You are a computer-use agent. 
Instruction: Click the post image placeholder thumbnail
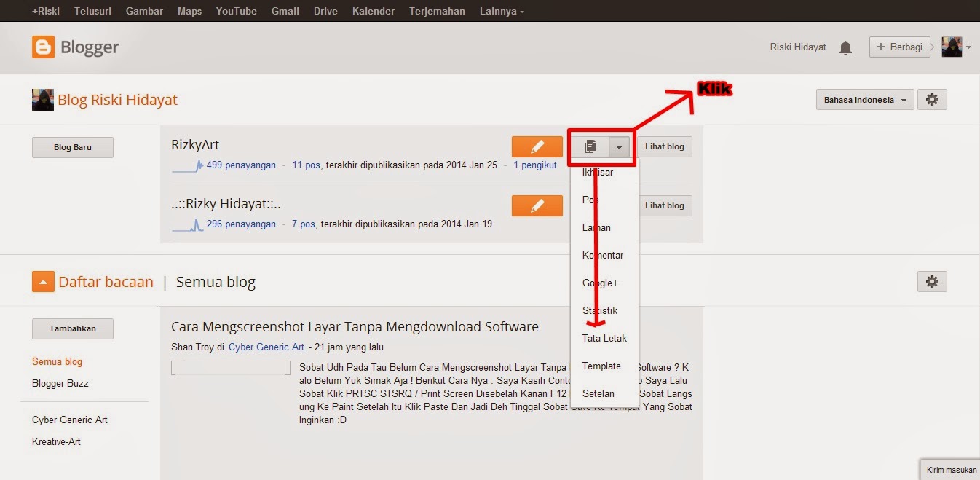(231, 368)
